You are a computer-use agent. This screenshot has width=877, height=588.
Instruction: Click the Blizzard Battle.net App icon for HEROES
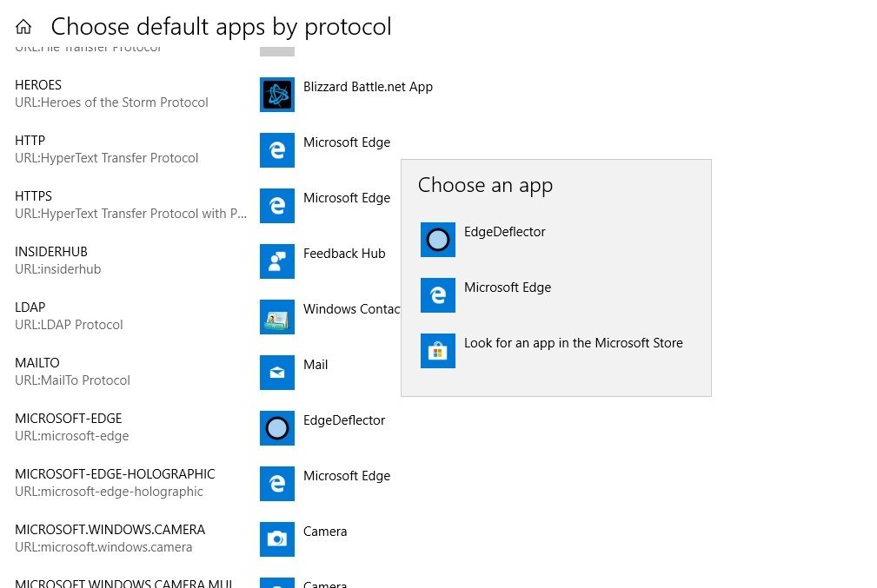pyautogui.click(x=277, y=95)
